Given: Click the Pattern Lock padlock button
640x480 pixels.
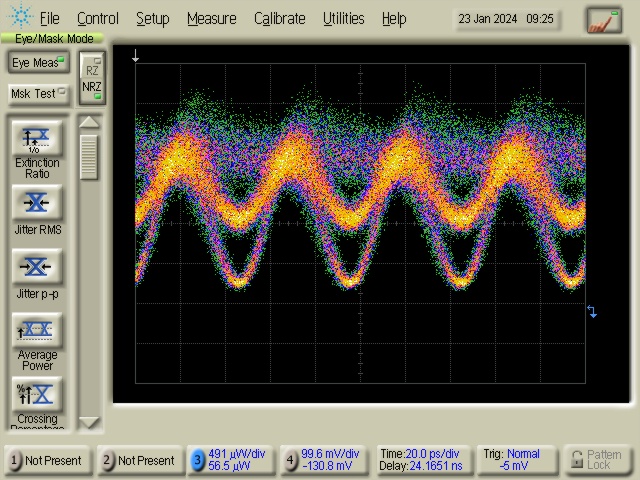Looking at the screenshot, I should (597, 460).
